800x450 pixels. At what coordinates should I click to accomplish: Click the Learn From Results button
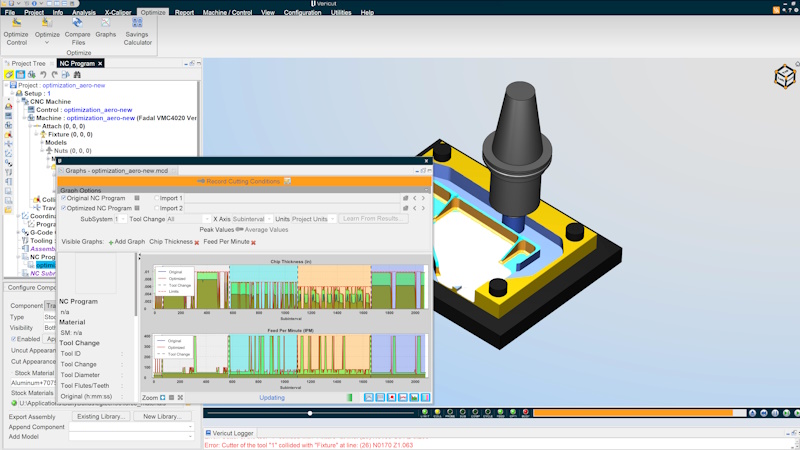(x=373, y=218)
